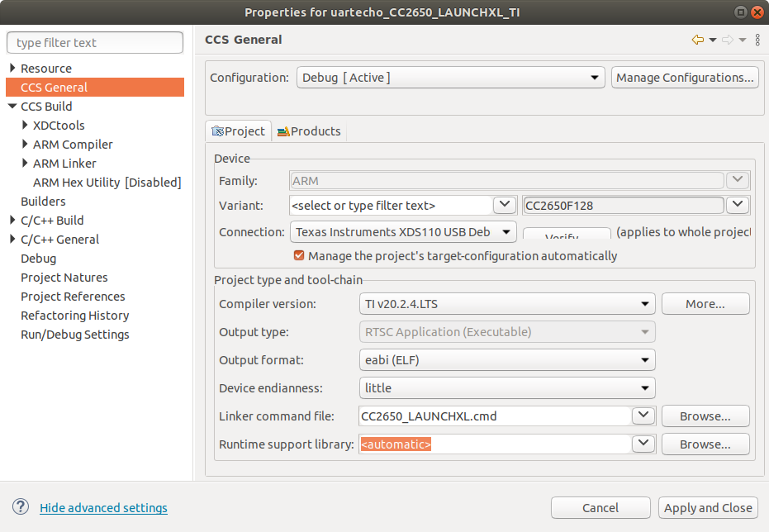Click Hide advanced settings link

[x=103, y=507]
